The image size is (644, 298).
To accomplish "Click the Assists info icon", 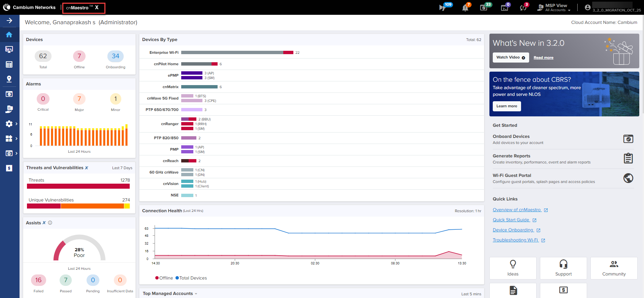I will (x=50, y=223).
